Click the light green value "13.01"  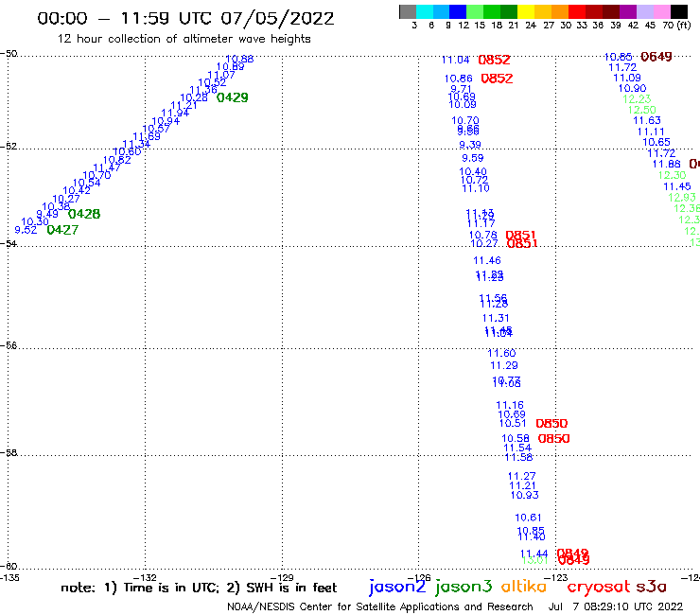point(534,560)
